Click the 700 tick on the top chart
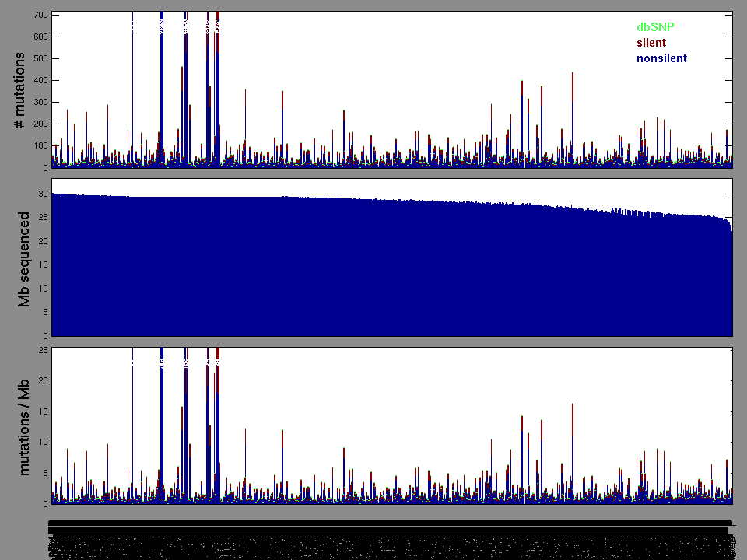 39,15
